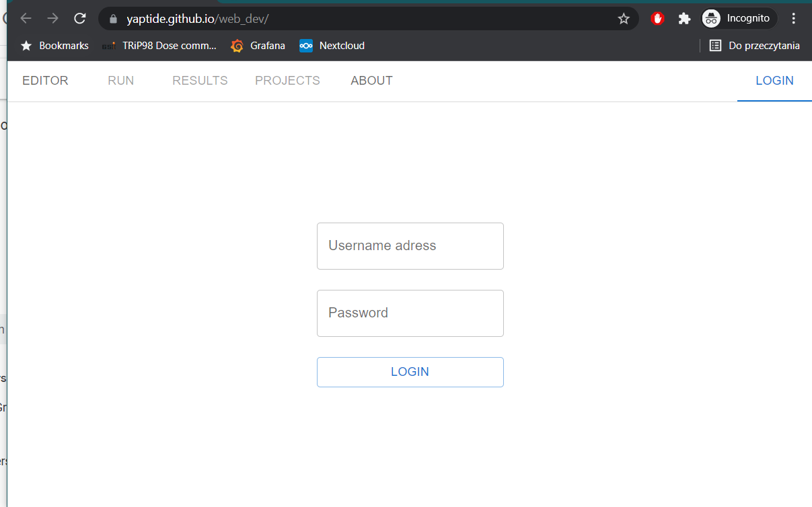The width and height of the screenshot is (812, 507).
Task: Bookmark this page with the star icon
Action: coord(624,18)
